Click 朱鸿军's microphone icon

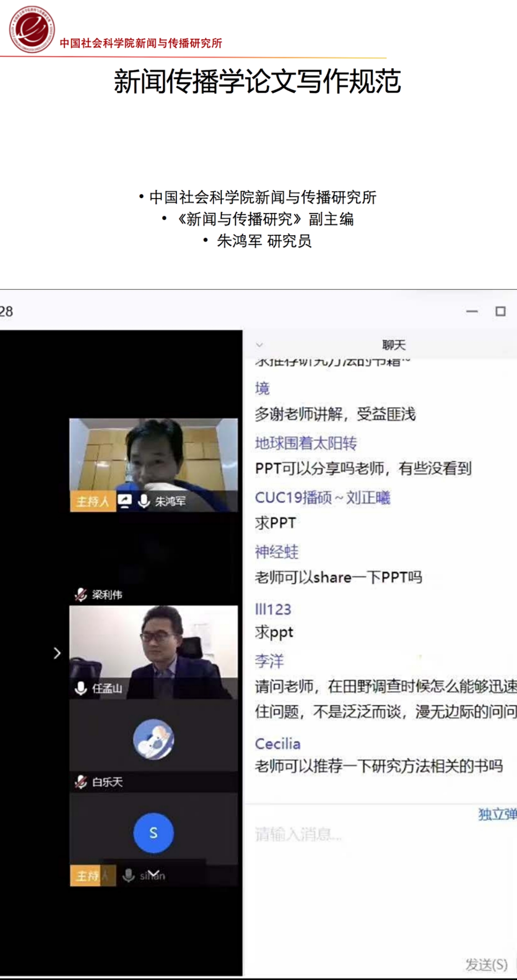click(x=144, y=501)
